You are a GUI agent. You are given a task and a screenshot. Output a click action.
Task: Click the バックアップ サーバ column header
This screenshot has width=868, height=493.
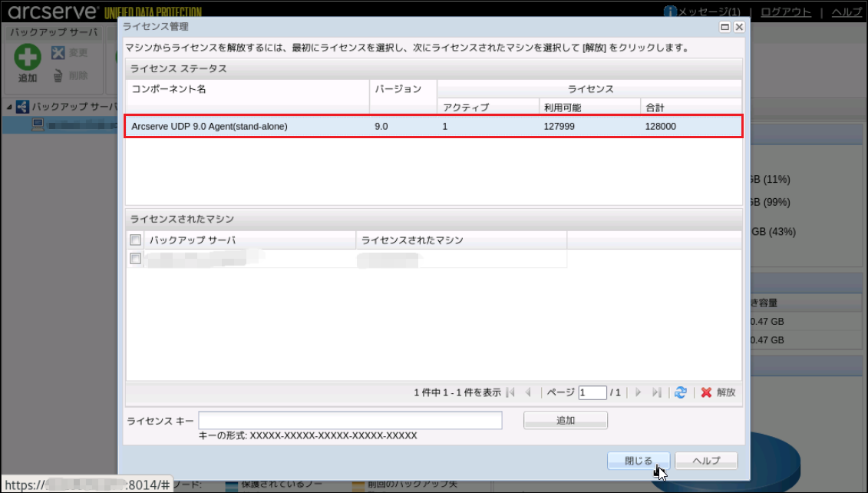(x=249, y=240)
